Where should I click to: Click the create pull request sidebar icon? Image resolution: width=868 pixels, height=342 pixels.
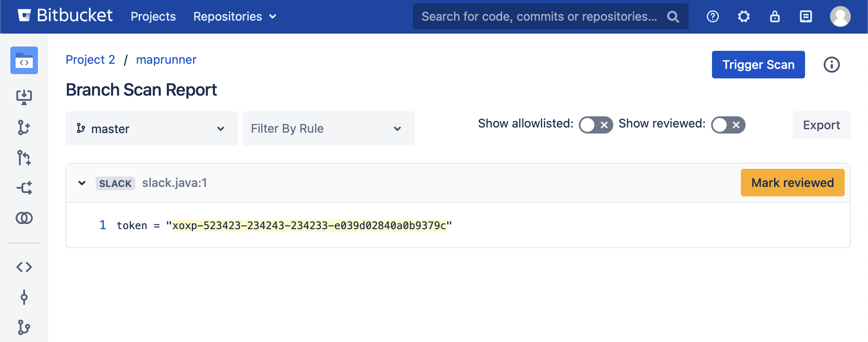click(x=24, y=158)
